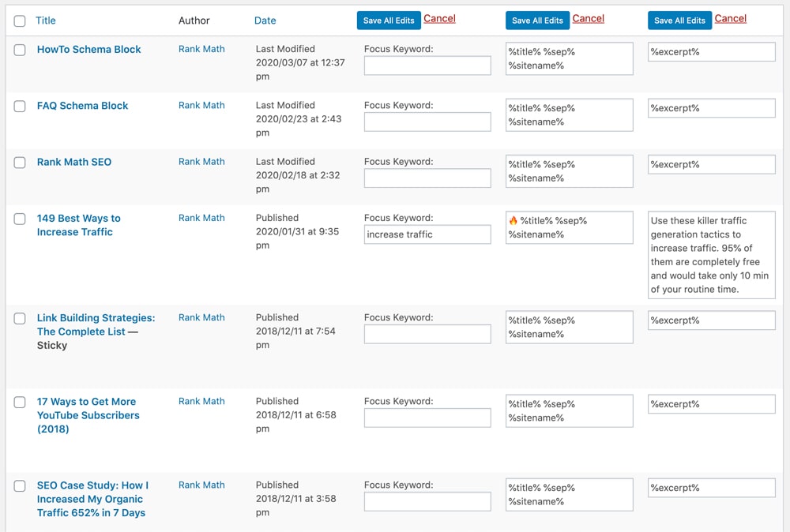The image size is (790, 532).
Task: Sort posts by the Title column header
Action: tap(46, 21)
